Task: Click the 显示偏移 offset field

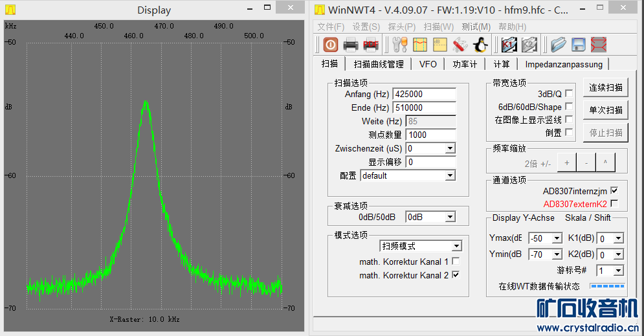Action: [431, 162]
